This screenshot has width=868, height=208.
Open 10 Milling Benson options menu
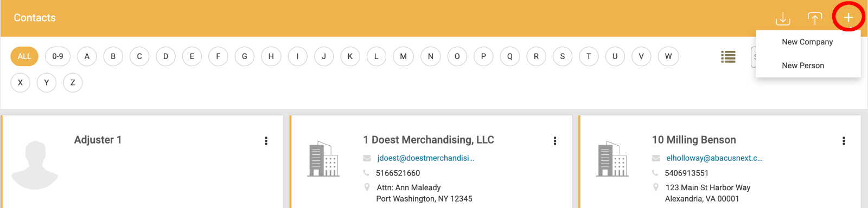[x=844, y=141]
